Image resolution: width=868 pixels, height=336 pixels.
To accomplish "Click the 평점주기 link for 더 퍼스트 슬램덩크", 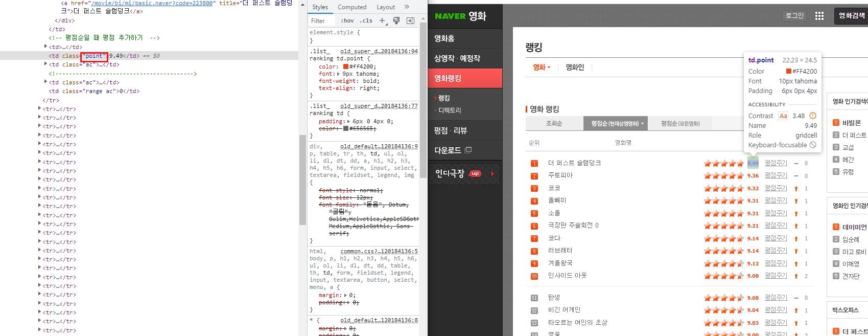I will pyautogui.click(x=776, y=163).
